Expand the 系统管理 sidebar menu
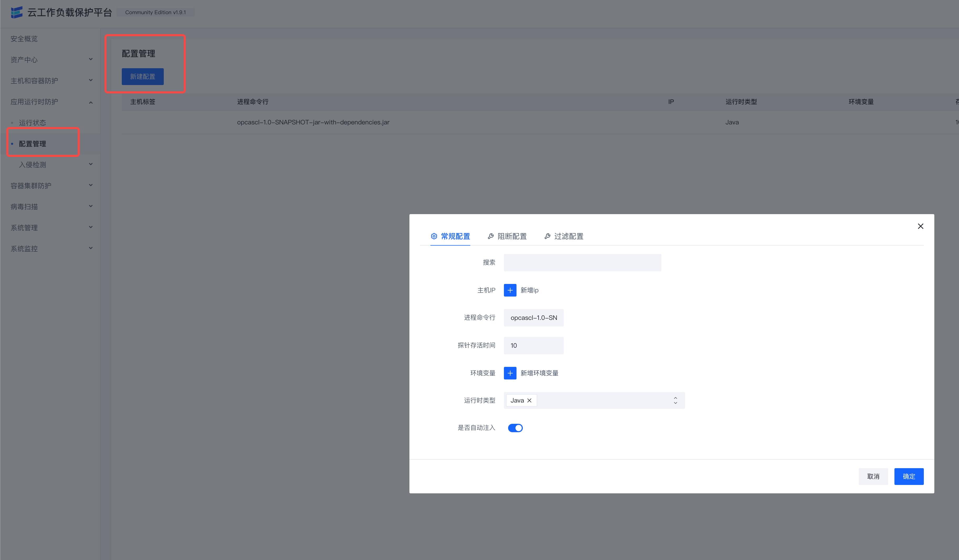Image resolution: width=959 pixels, height=560 pixels. coord(50,228)
